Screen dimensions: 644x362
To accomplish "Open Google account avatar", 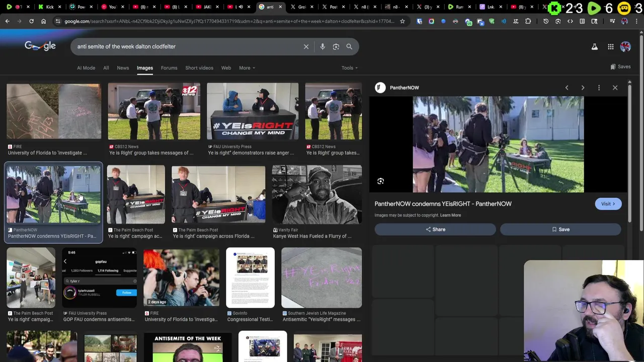I will [625, 47].
